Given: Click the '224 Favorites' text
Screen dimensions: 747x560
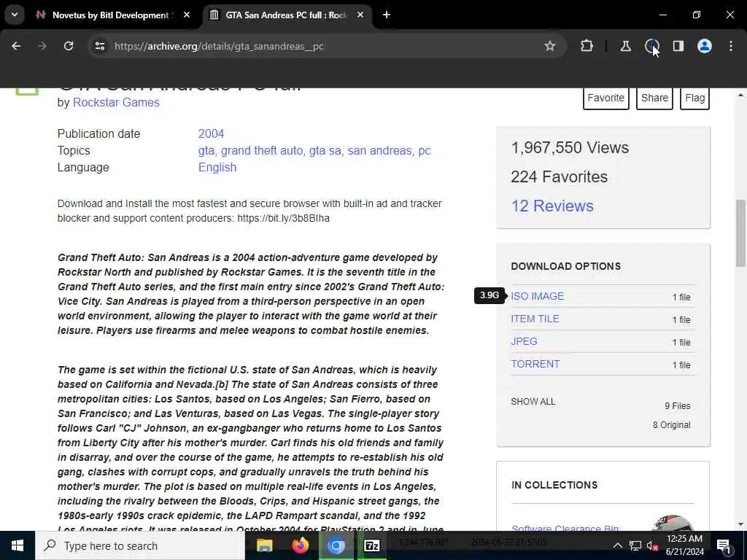Looking at the screenshot, I should point(560,176).
